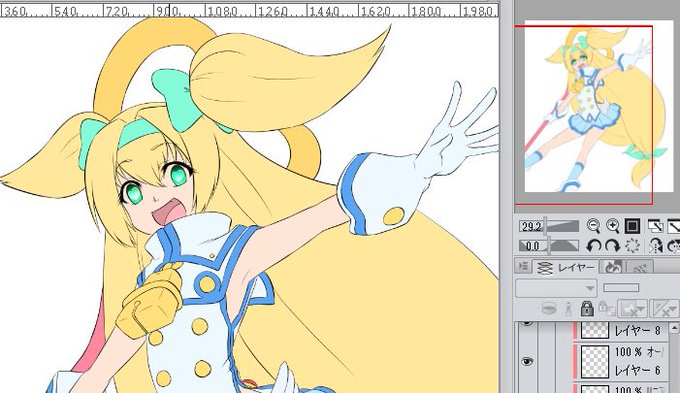Image resolution: width=680 pixels, height=393 pixels.
Task: Click the zoom value 29.2 field
Action: pyautogui.click(x=531, y=226)
